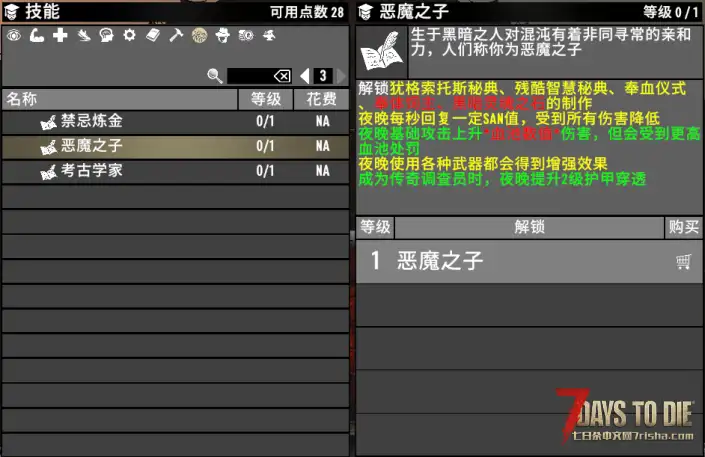Select the highlighted round tan category icon
Screen dimensions: 705x457
(x=200, y=35)
